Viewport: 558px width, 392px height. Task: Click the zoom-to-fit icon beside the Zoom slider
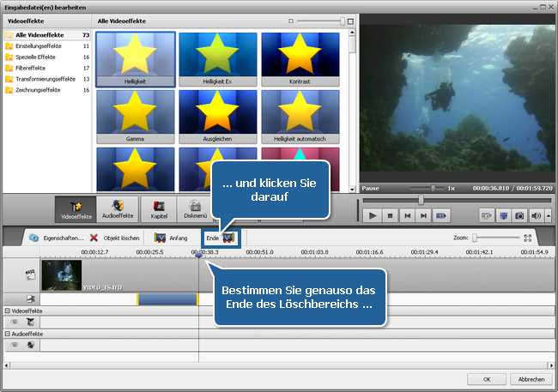[528, 238]
